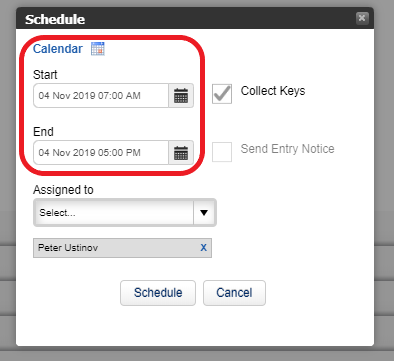Click the Start field label
The width and height of the screenshot is (394, 361).
[x=45, y=75]
